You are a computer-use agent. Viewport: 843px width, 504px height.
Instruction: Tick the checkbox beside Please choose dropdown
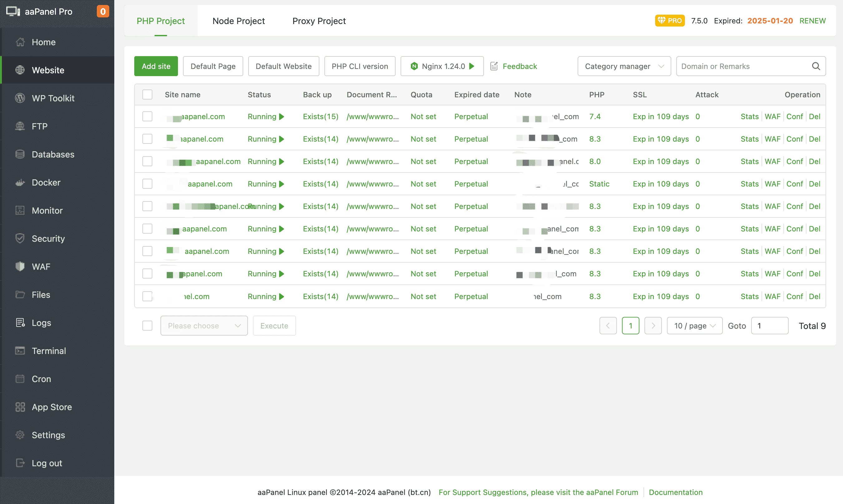click(x=147, y=326)
